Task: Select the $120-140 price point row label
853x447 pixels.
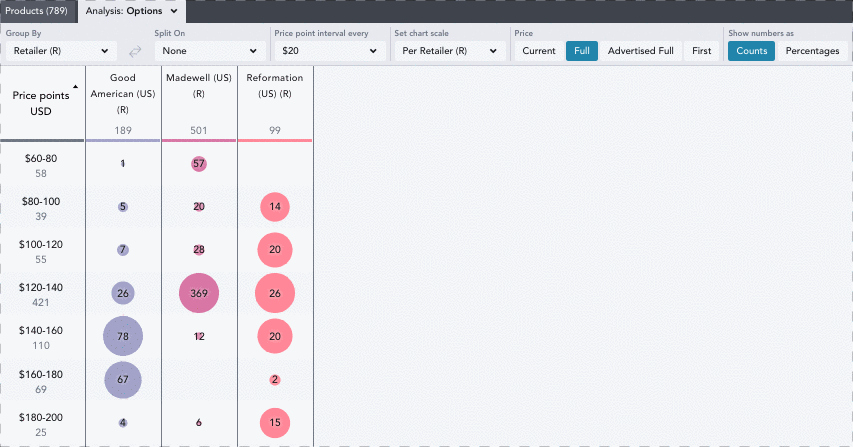Action: [x=41, y=287]
